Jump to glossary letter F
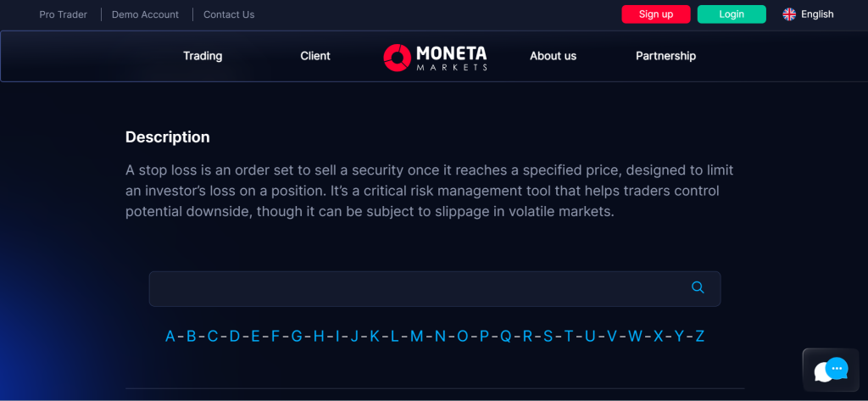 click(x=275, y=337)
